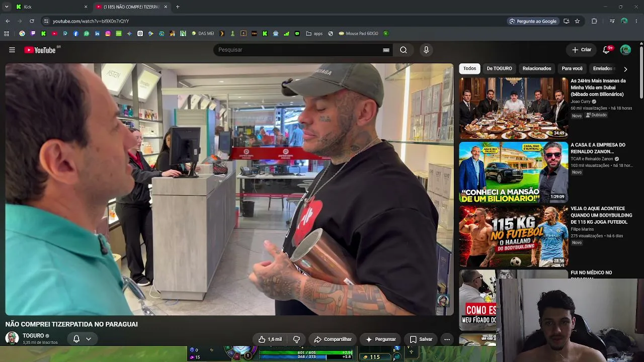The height and width of the screenshot is (362, 644).
Task: Close the Kick tab
Action: (x=86, y=7)
